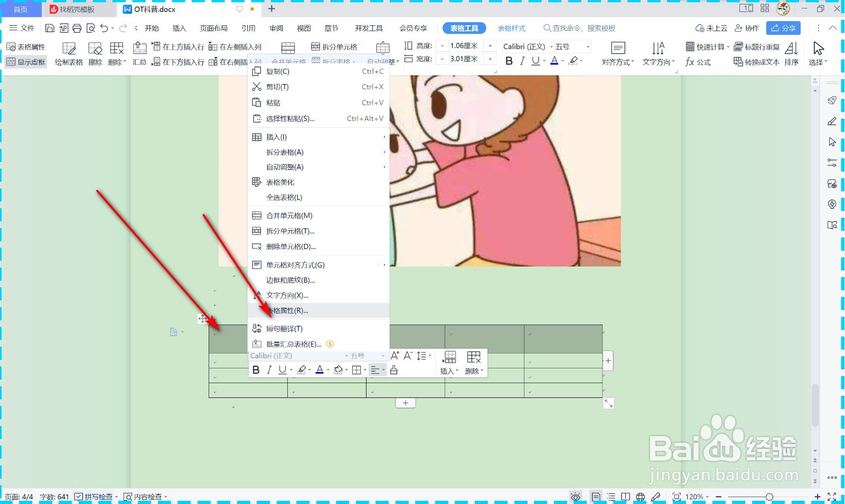Choose Copy (复制) from context menu
Viewport: 845px width, 504px height.
pos(318,71)
